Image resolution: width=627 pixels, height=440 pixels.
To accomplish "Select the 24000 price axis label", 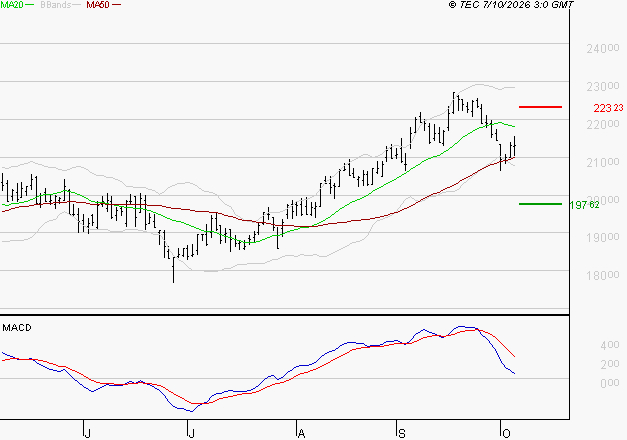I will tap(603, 49).
